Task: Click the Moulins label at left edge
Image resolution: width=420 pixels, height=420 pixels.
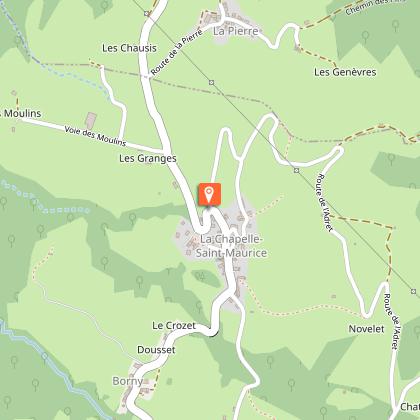Action: tap(21, 114)
